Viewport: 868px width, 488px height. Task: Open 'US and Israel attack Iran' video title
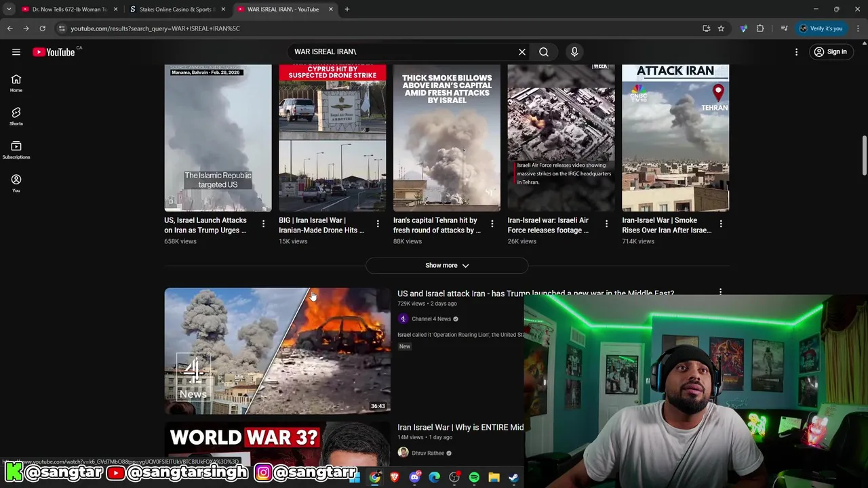[536, 292]
